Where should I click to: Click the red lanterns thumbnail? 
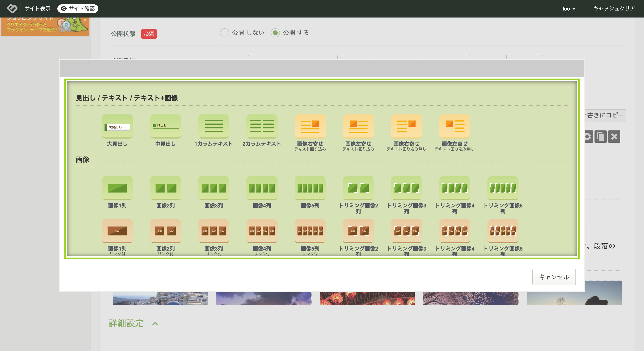click(367, 298)
